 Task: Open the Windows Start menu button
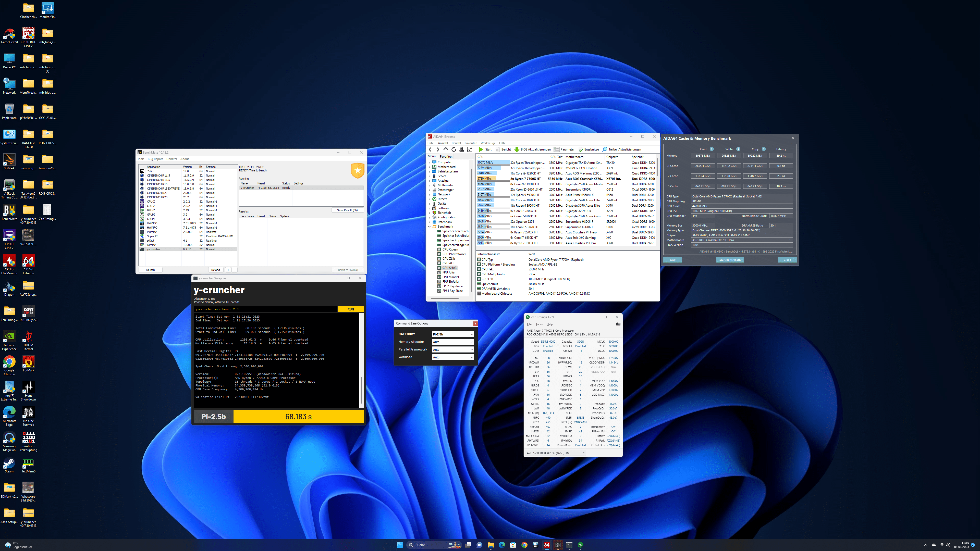pyautogui.click(x=399, y=545)
